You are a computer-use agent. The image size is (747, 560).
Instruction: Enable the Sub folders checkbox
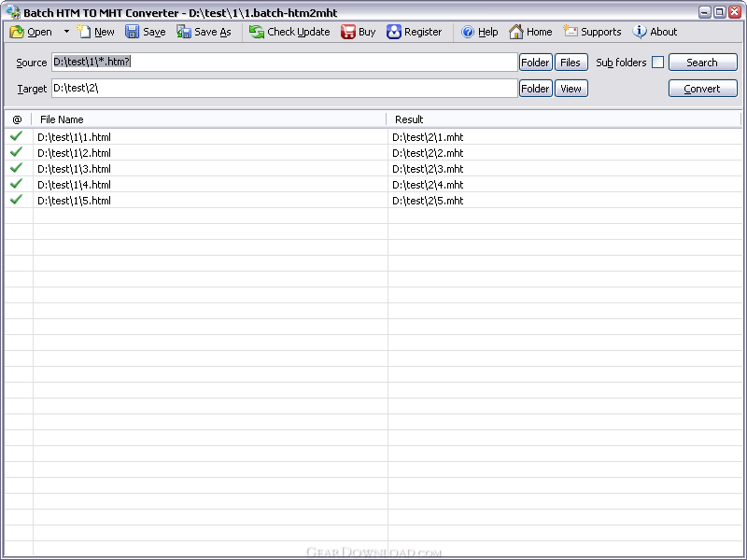(x=658, y=62)
